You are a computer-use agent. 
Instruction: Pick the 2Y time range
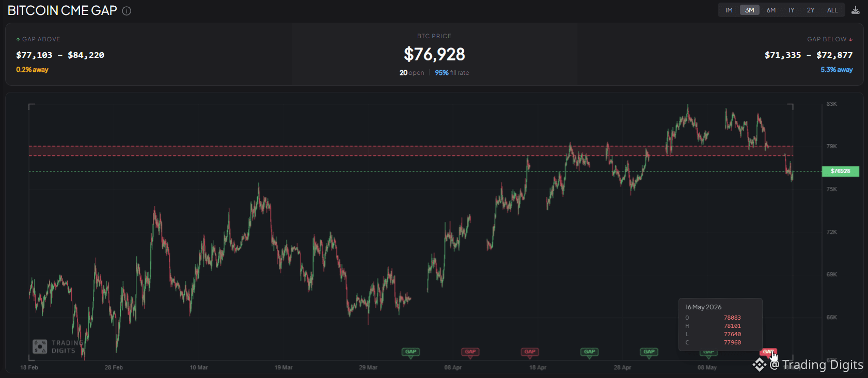coord(811,10)
